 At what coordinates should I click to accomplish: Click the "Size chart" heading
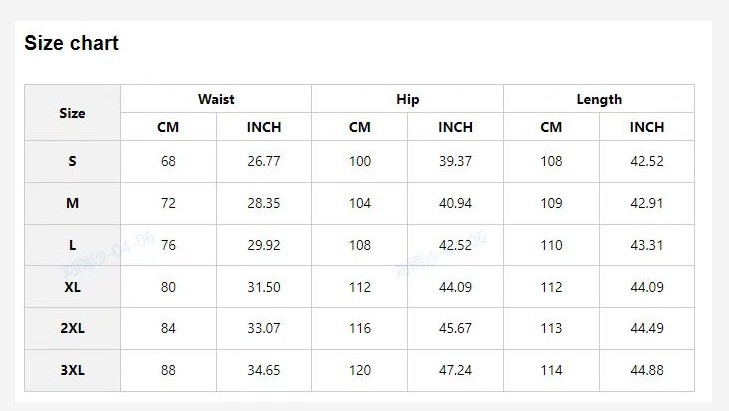(x=71, y=43)
